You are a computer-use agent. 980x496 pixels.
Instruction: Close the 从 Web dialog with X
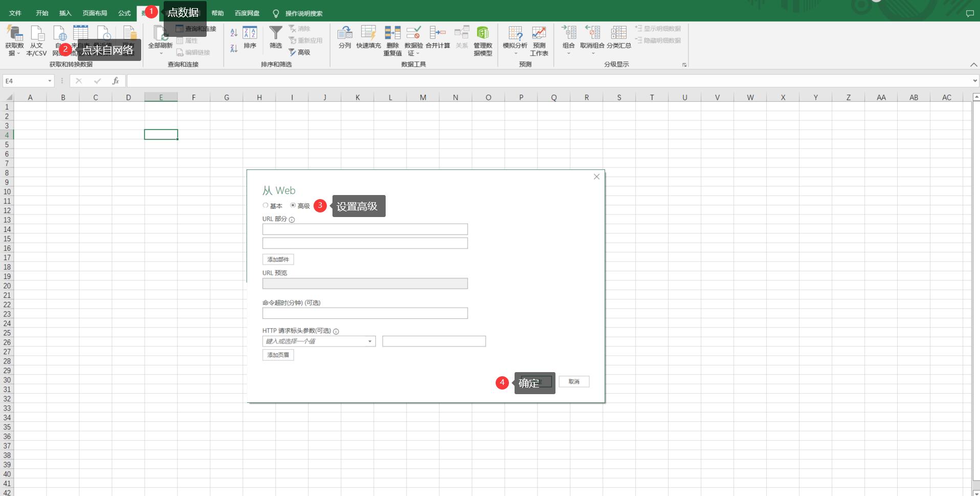pos(596,177)
